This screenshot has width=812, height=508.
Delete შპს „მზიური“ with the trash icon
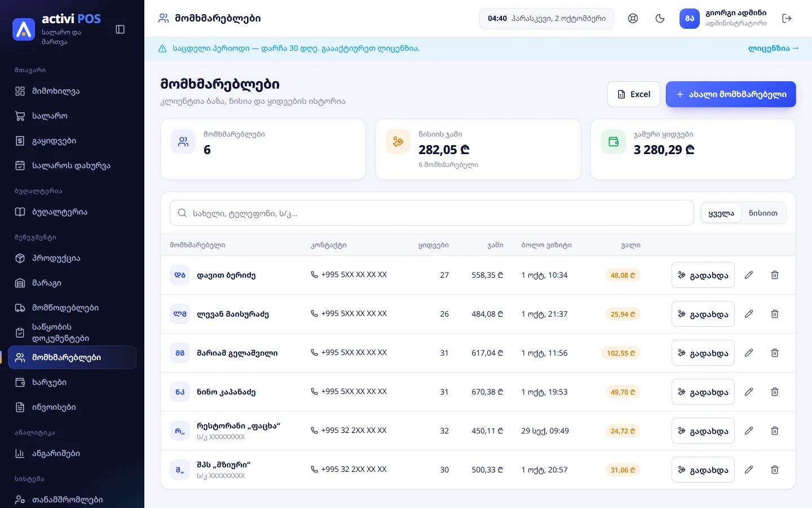click(775, 470)
